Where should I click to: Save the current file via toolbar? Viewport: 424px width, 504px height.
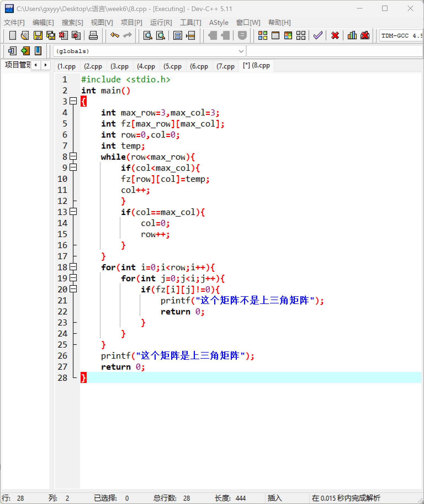tap(38, 35)
